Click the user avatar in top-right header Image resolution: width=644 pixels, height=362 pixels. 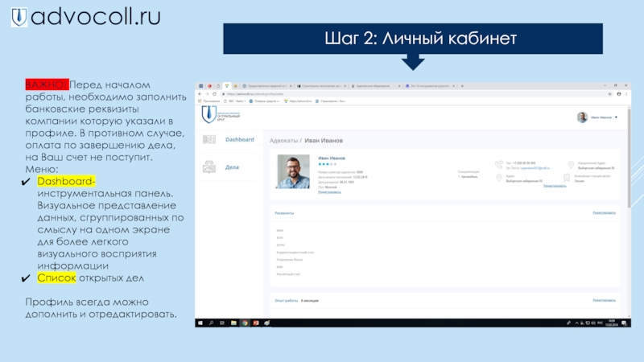click(x=581, y=117)
